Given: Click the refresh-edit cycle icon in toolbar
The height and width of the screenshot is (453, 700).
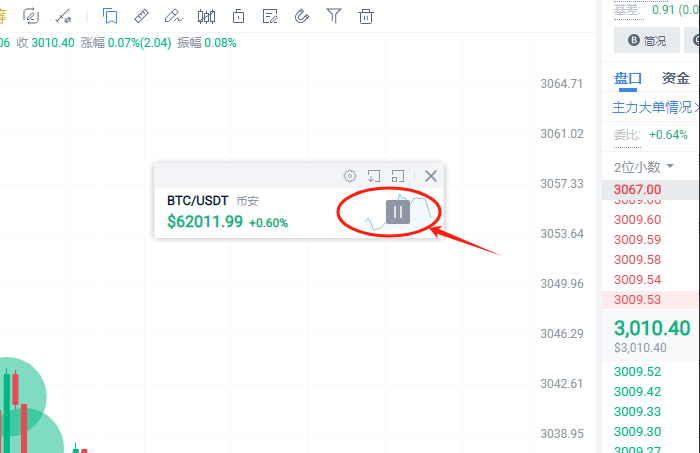Looking at the screenshot, I should [x=31, y=17].
